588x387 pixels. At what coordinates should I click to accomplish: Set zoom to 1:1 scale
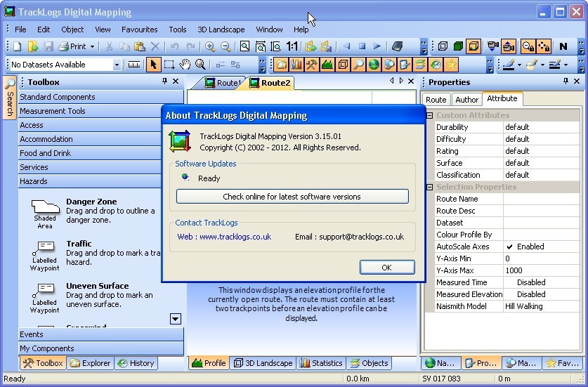pos(292,46)
